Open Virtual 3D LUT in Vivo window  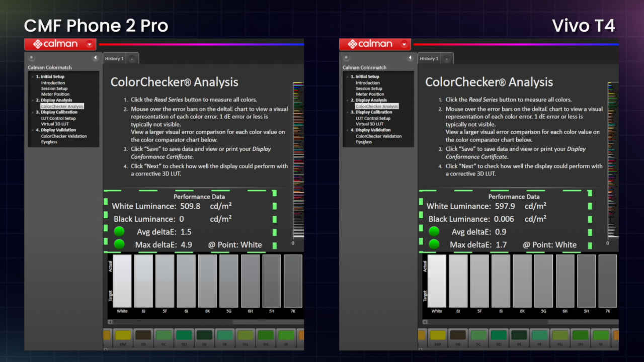pyautogui.click(x=369, y=124)
